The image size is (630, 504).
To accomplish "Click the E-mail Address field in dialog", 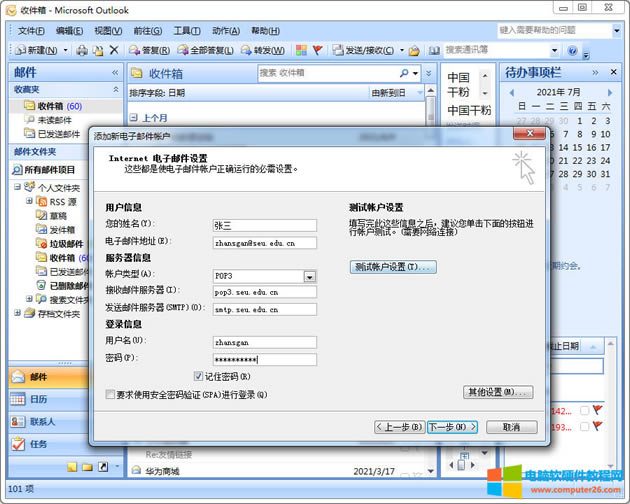I will tap(265, 243).
